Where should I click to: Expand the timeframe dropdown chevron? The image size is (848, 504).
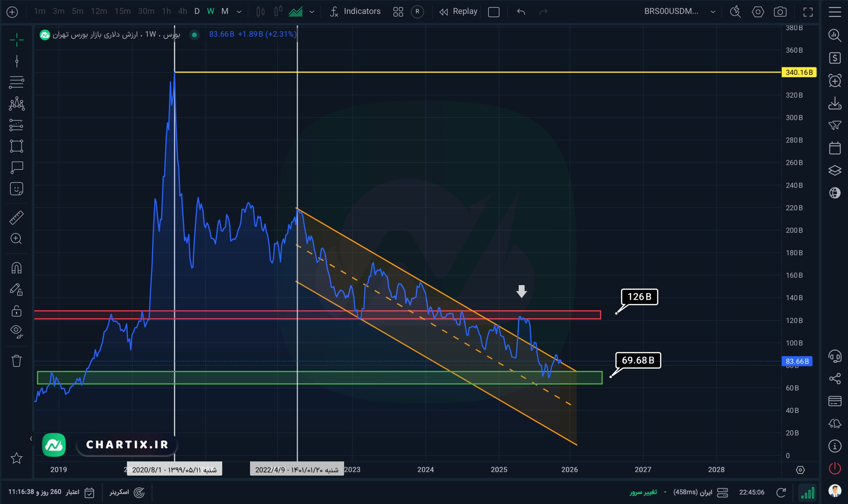tap(239, 12)
